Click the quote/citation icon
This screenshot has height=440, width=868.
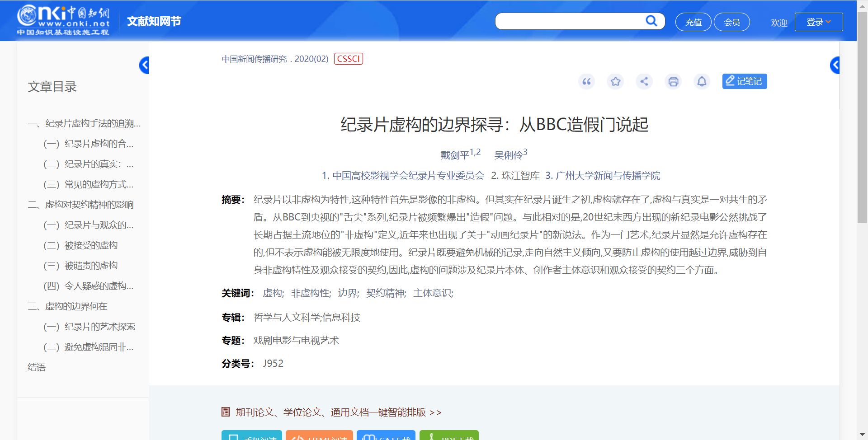(x=586, y=81)
